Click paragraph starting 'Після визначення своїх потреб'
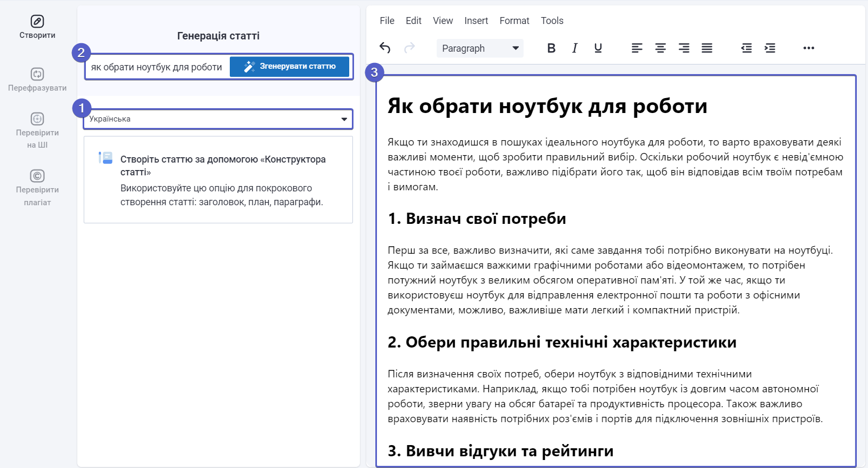This screenshot has height=468, width=868. [x=605, y=396]
